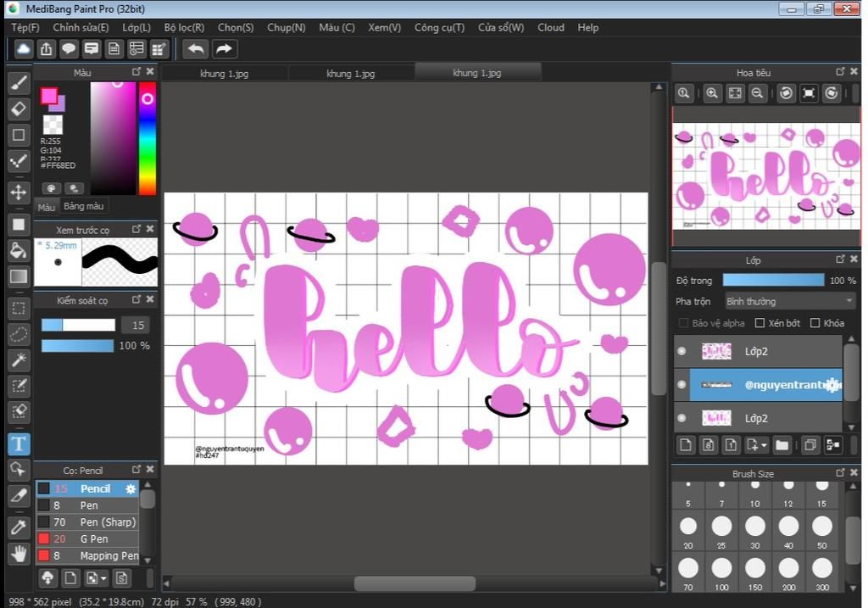This screenshot has width=868, height=608.
Task: Select the Pen (Sharp) brush row
Action: (87, 522)
